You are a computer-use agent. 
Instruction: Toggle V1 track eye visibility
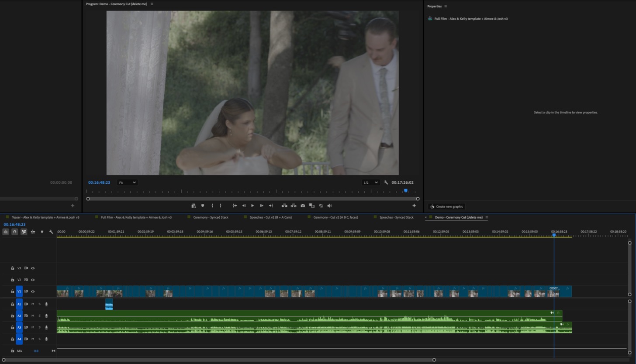point(33,292)
